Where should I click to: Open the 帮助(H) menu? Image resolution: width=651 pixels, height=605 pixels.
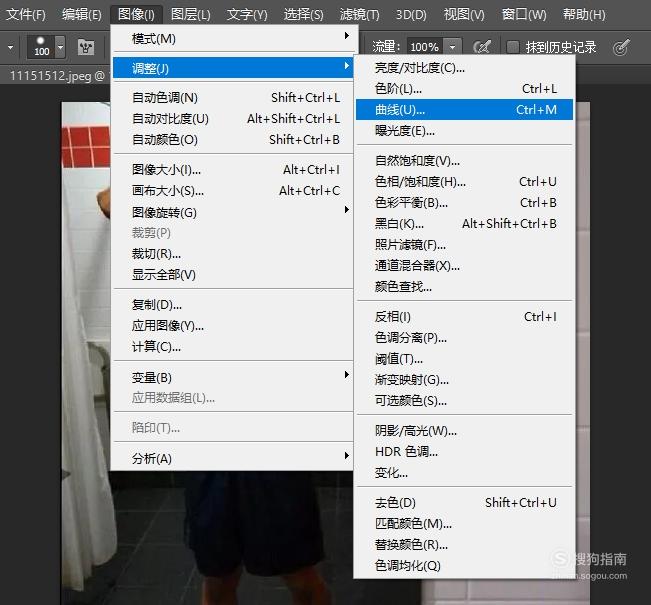click(x=584, y=15)
